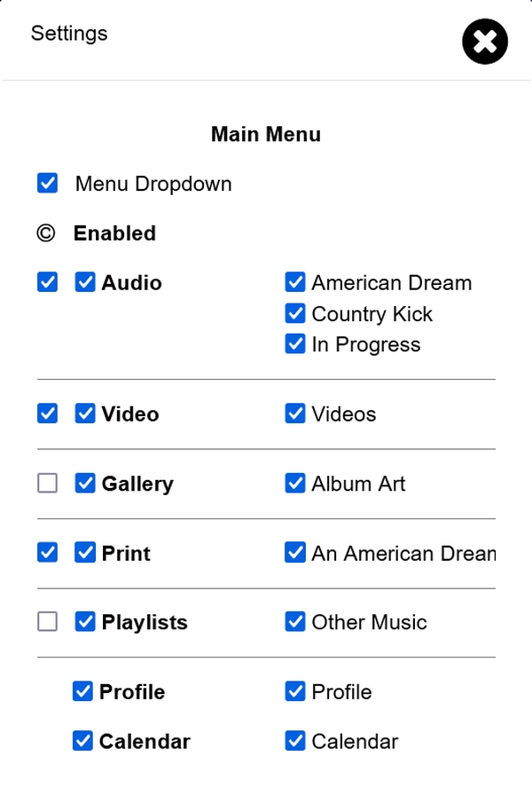Check the empty Playlists dropdown box
Viewport: 532px width, 788px height.
coord(48,622)
